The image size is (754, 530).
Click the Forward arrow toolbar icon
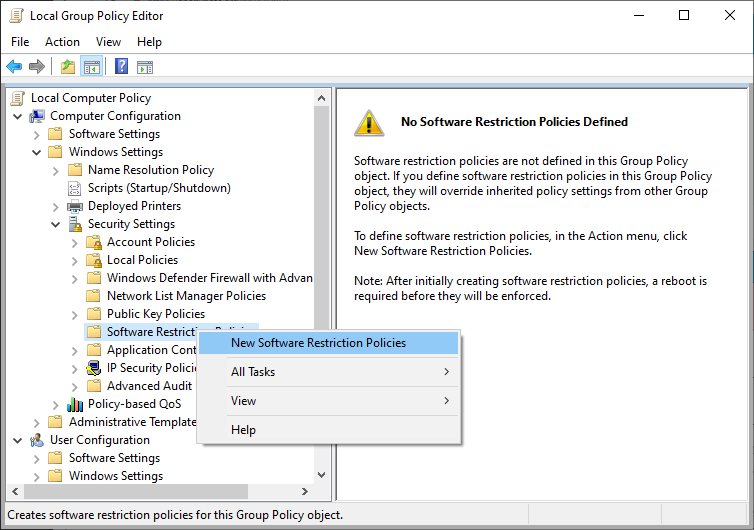[37, 67]
